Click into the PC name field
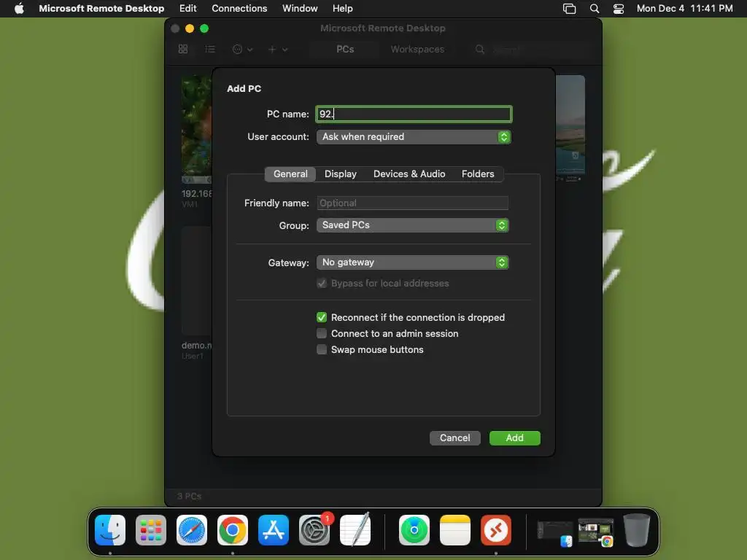The height and width of the screenshot is (560, 747). click(x=414, y=114)
